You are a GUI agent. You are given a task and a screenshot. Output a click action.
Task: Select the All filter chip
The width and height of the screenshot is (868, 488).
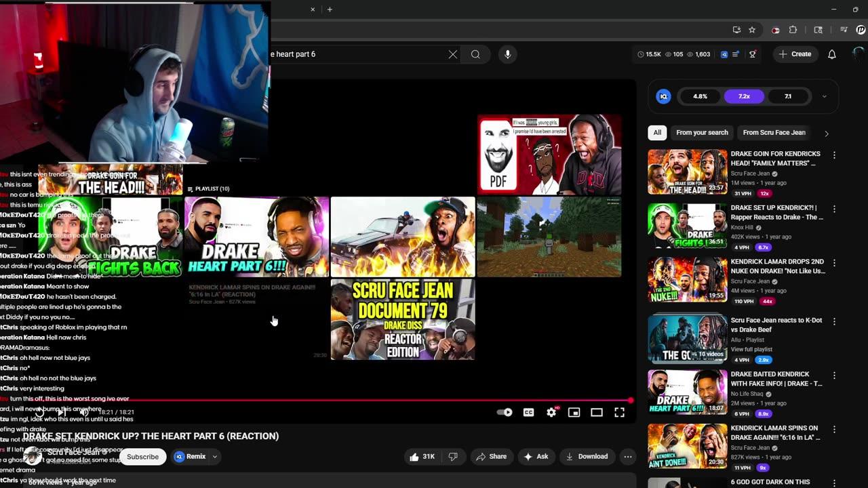(657, 133)
